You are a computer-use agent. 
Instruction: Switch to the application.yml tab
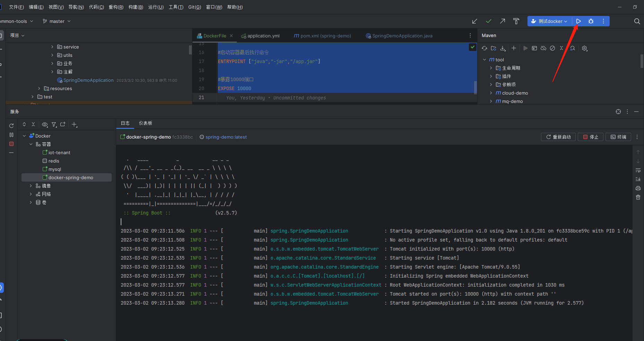click(x=263, y=36)
